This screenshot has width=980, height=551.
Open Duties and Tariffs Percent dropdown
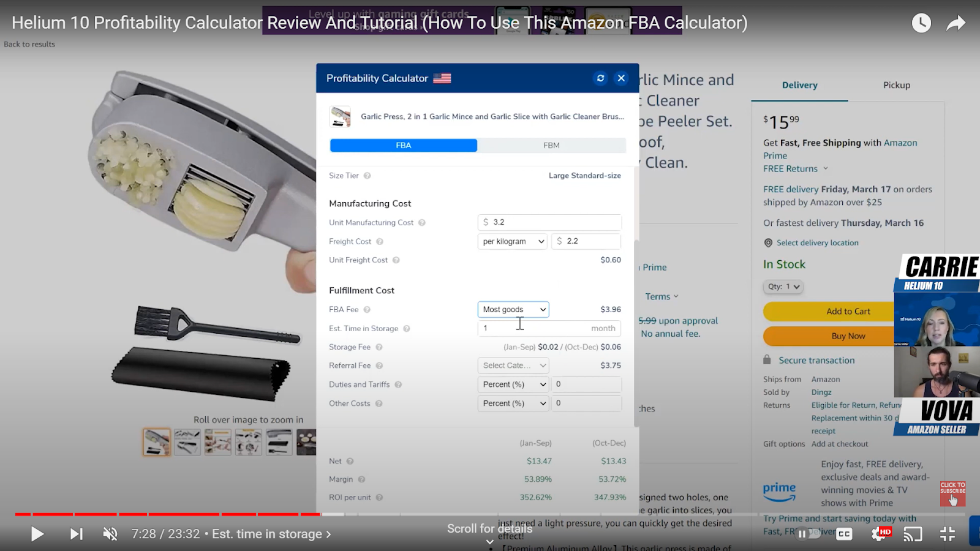pos(513,384)
